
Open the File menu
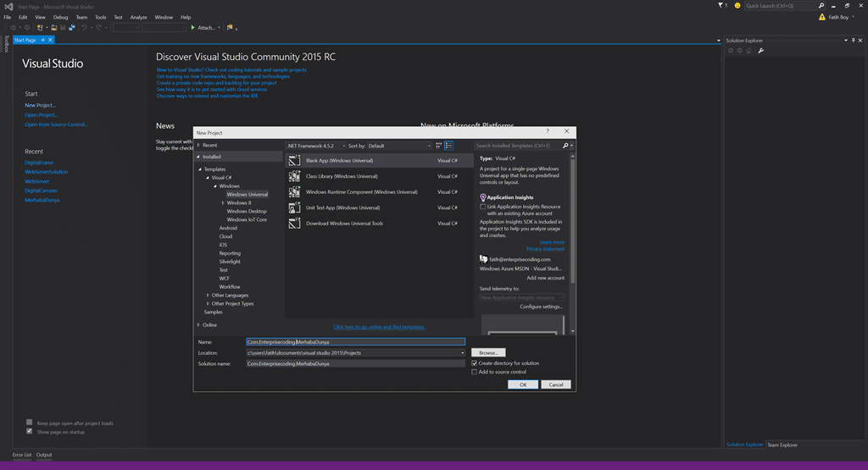(x=7, y=17)
